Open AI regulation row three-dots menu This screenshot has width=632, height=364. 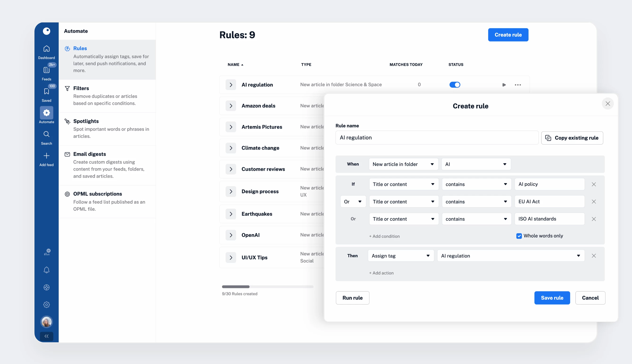point(518,85)
